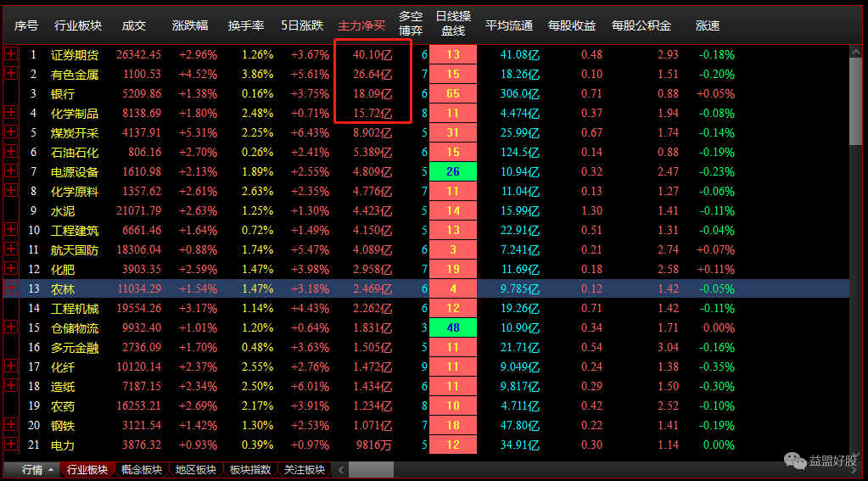Click the plus icon beside 煤炭开采
The height and width of the screenshot is (481, 868).
click(x=11, y=132)
